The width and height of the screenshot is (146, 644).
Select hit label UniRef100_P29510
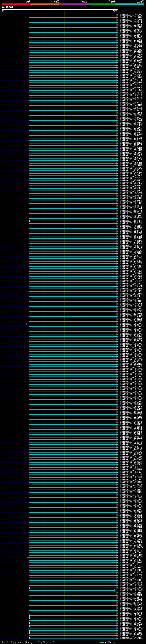pos(131,95)
